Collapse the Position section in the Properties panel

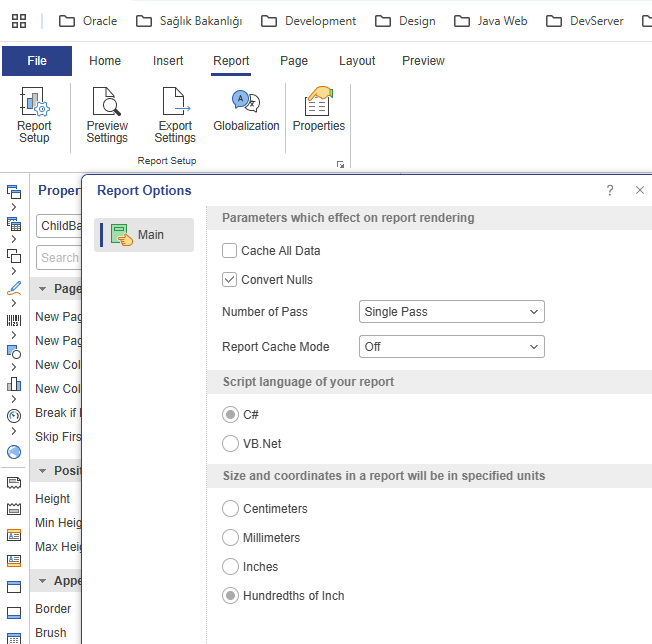(x=44, y=471)
